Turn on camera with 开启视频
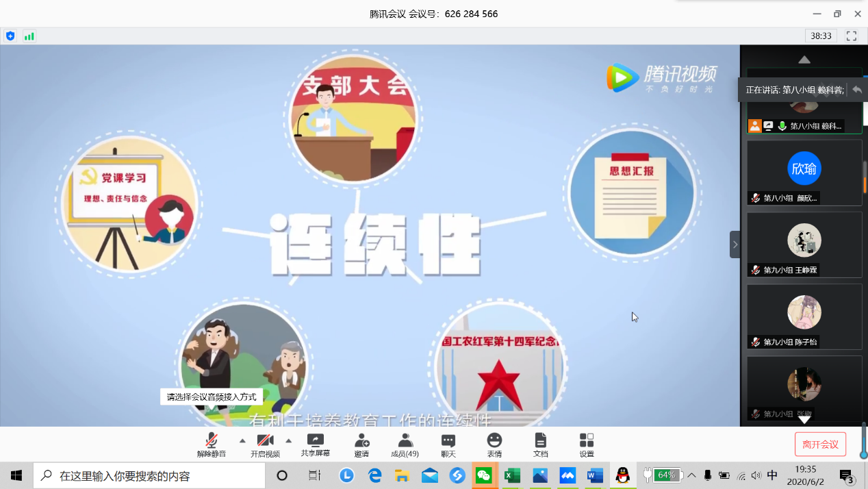868x489 pixels. 265,444
